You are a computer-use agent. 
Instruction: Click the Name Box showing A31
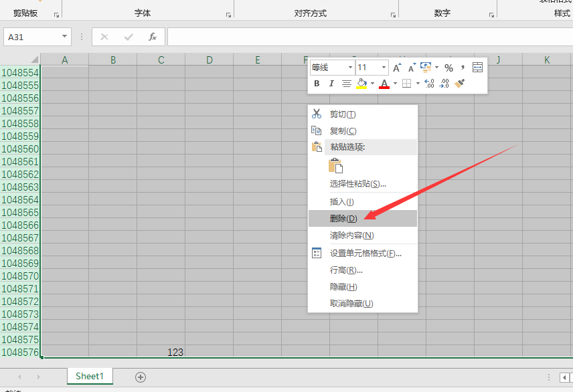coord(31,37)
